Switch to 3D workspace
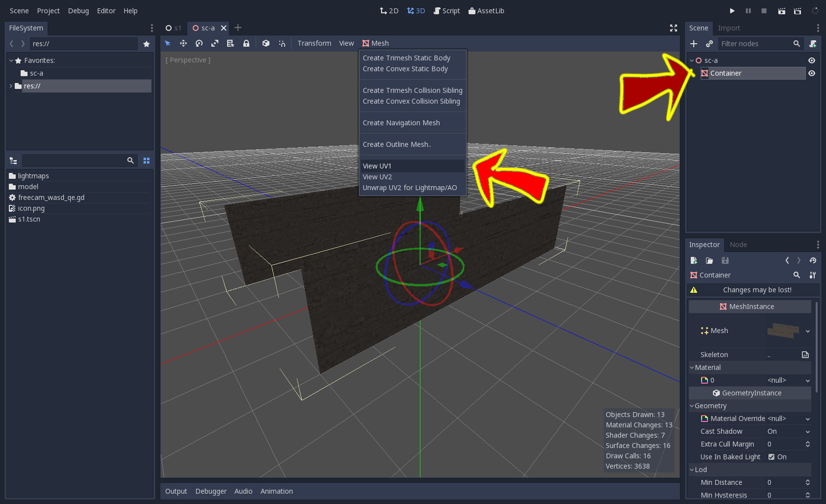The image size is (826, 504). pos(416,11)
